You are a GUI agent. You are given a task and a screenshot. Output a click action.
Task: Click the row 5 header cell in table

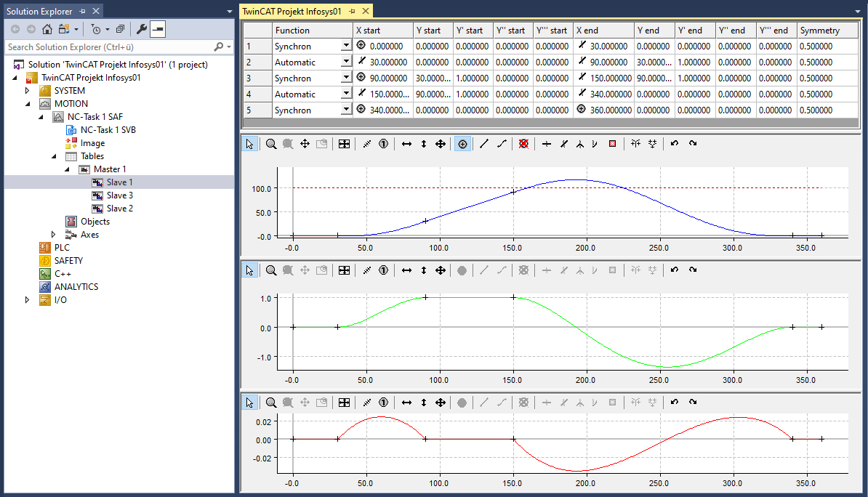pyautogui.click(x=258, y=110)
